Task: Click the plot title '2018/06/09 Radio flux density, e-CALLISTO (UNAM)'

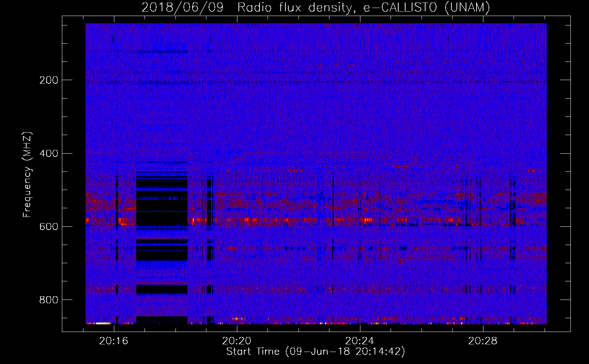Action: coord(316,7)
